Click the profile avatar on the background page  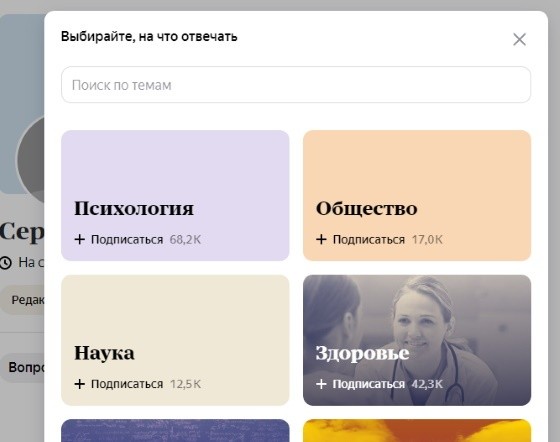point(31,159)
